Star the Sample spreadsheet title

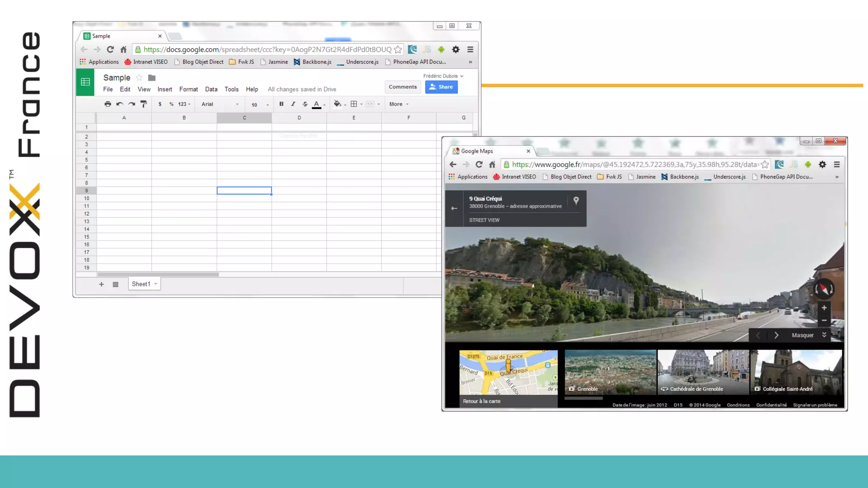[139, 78]
